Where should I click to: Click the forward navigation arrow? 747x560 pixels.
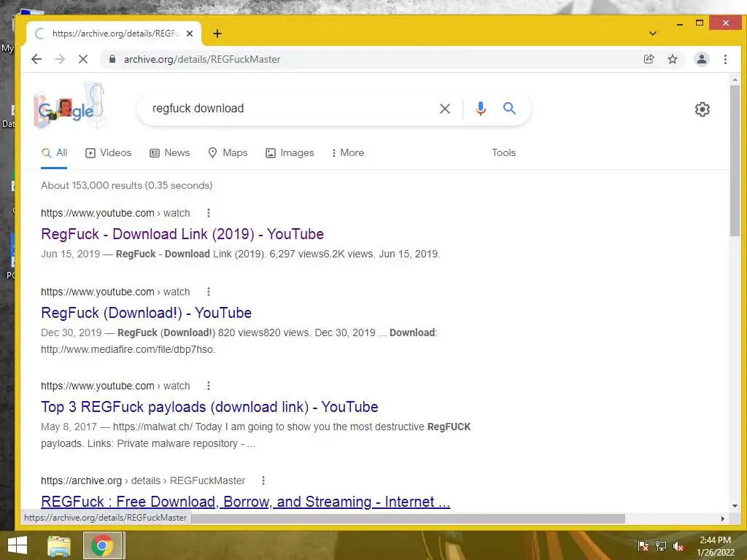click(x=60, y=59)
